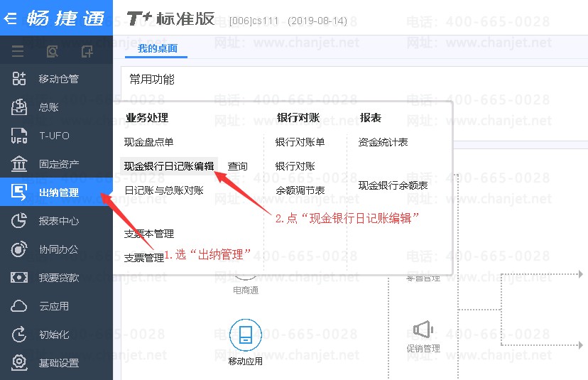The image size is (588, 380).
Task: Switch to the 我的桌面 tab
Action: point(157,48)
